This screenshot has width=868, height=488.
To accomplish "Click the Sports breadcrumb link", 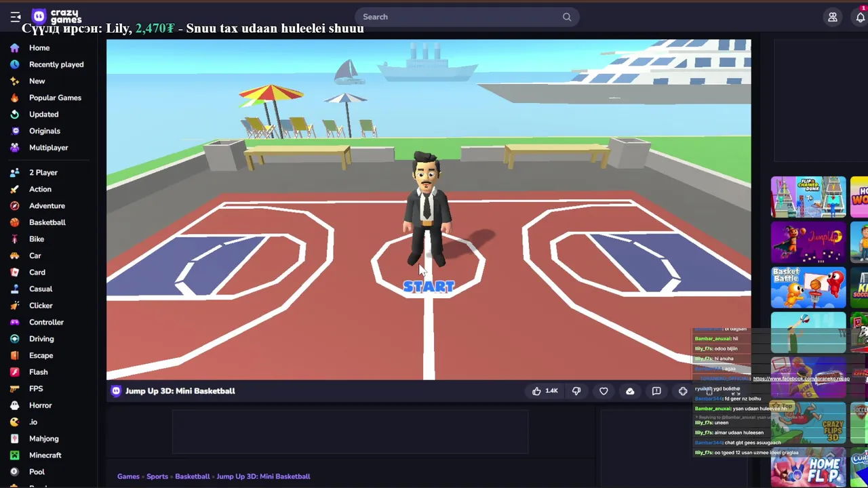I will click(157, 476).
